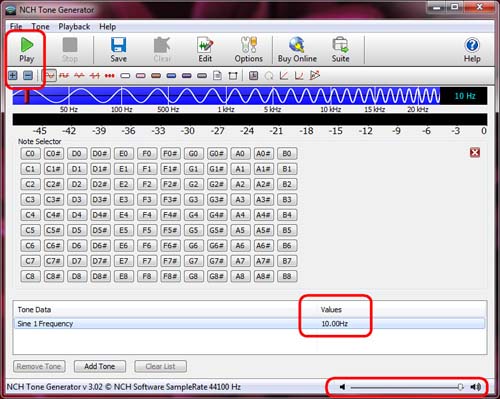The height and width of the screenshot is (399, 500).
Task: Click the green Play button
Action: pos(27,50)
